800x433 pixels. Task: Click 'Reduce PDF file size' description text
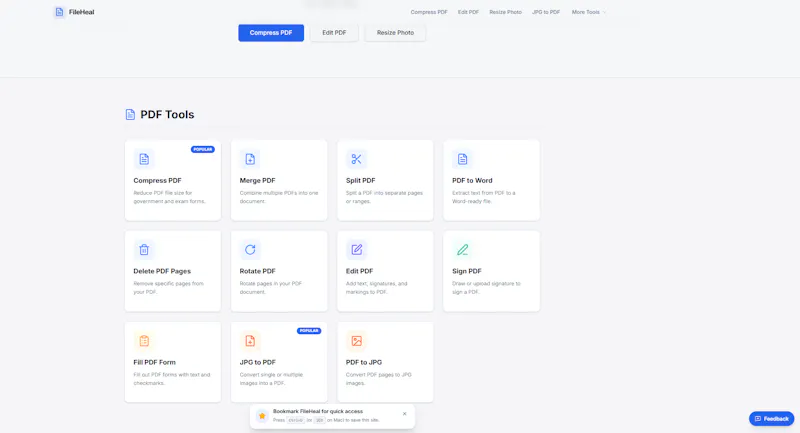(169, 197)
